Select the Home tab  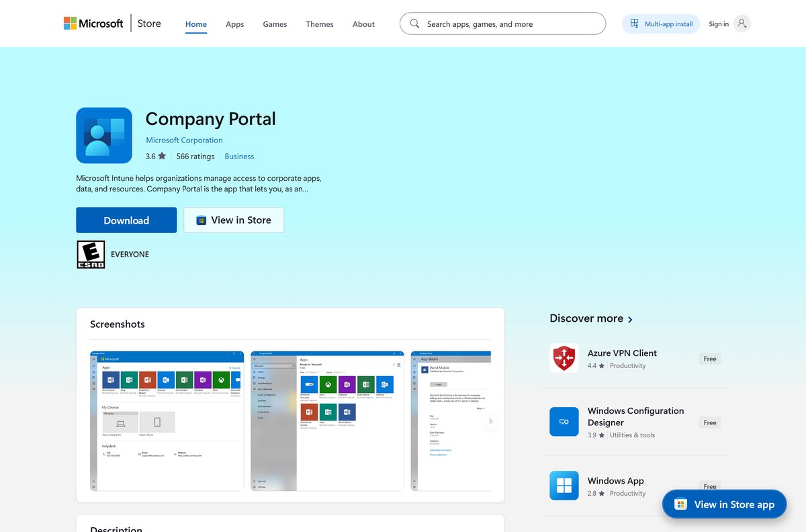(x=196, y=24)
